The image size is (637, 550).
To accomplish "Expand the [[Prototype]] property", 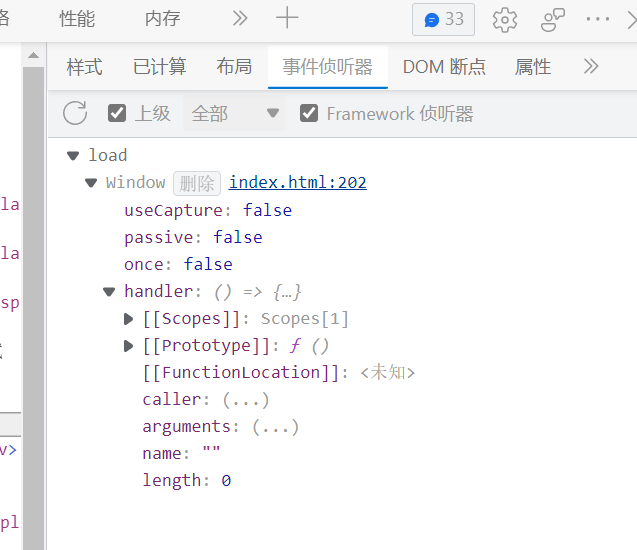I will [x=128, y=346].
